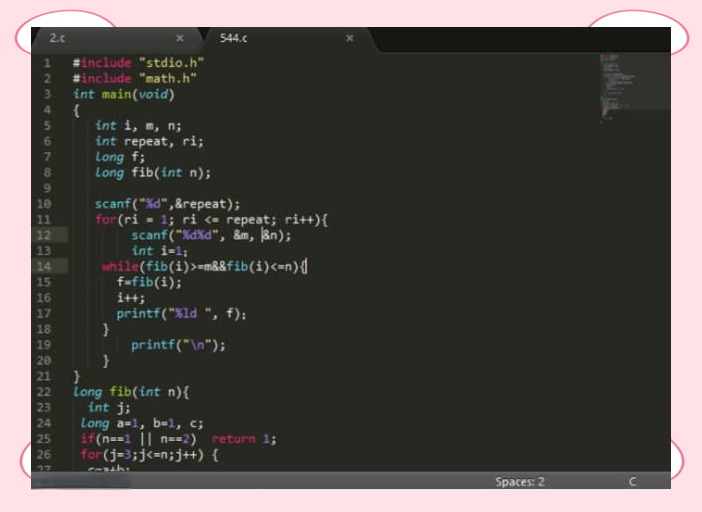The image size is (702, 512).
Task: Click line number 12 in the gutter
Action: [44, 235]
